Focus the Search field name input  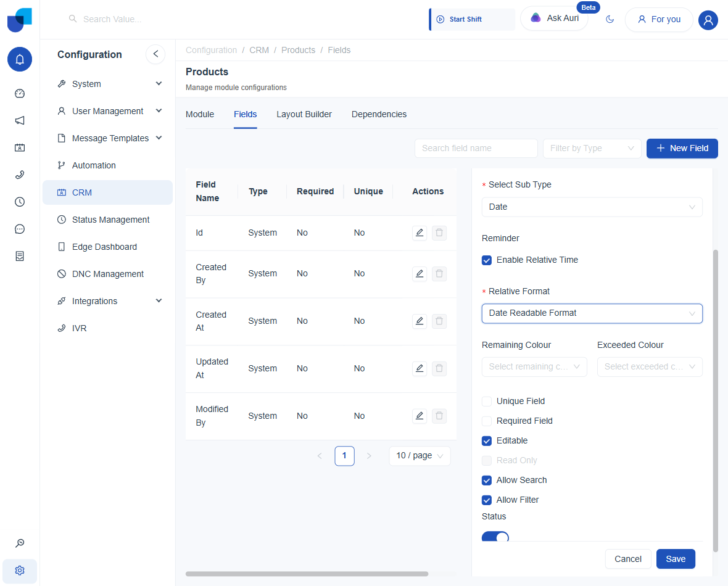(x=476, y=149)
